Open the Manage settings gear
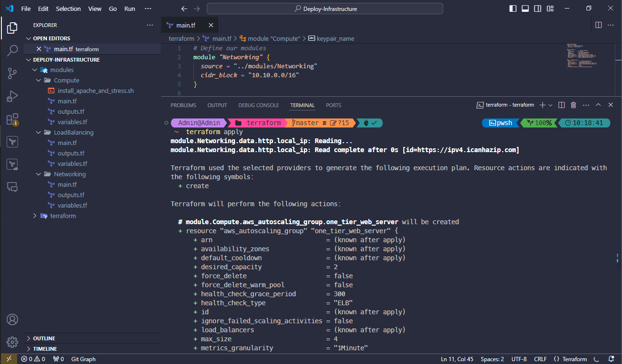The height and width of the screenshot is (364, 622). 12,342
